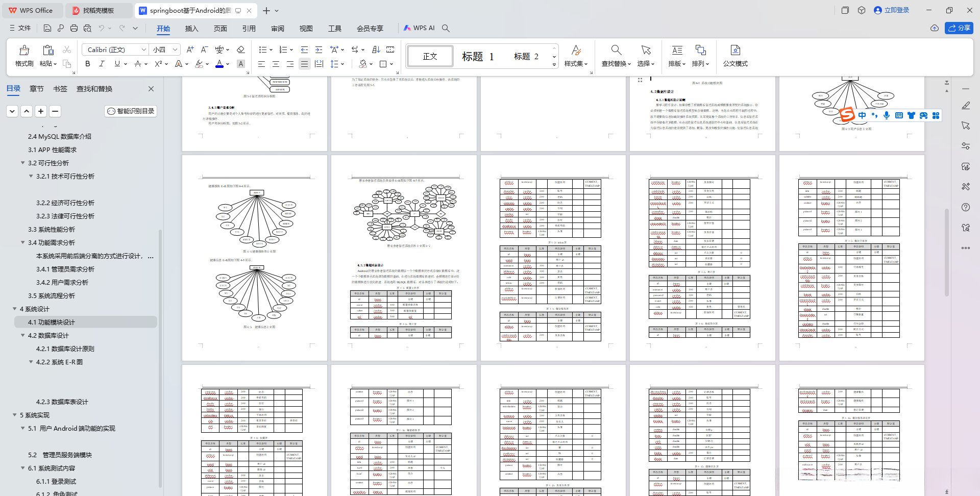Click the three-dots more icon in right sidebar
This screenshot has width=980, height=496.
(966, 248)
